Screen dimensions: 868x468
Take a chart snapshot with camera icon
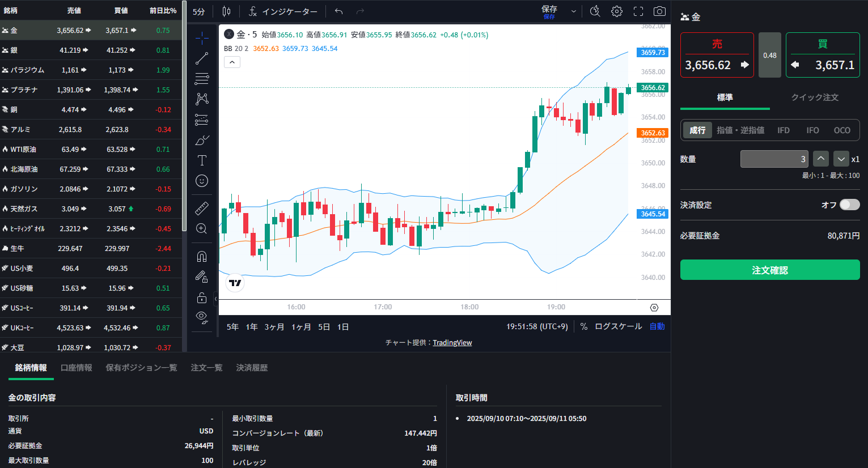coord(659,11)
